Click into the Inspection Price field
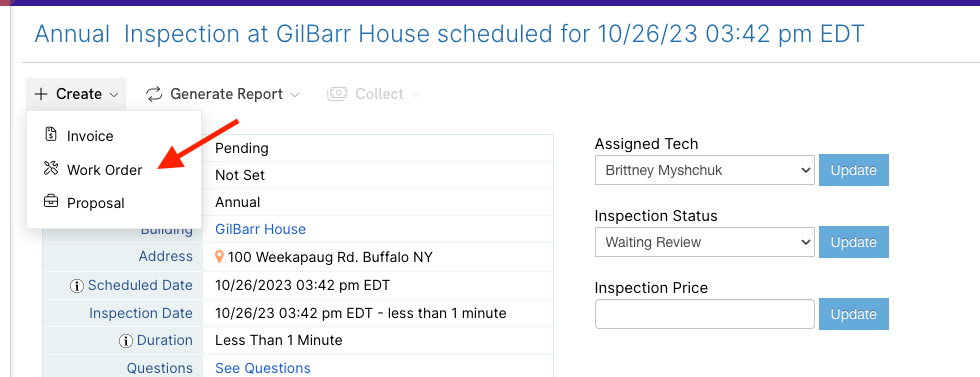Screen dimensions: 980x377 [x=704, y=314]
